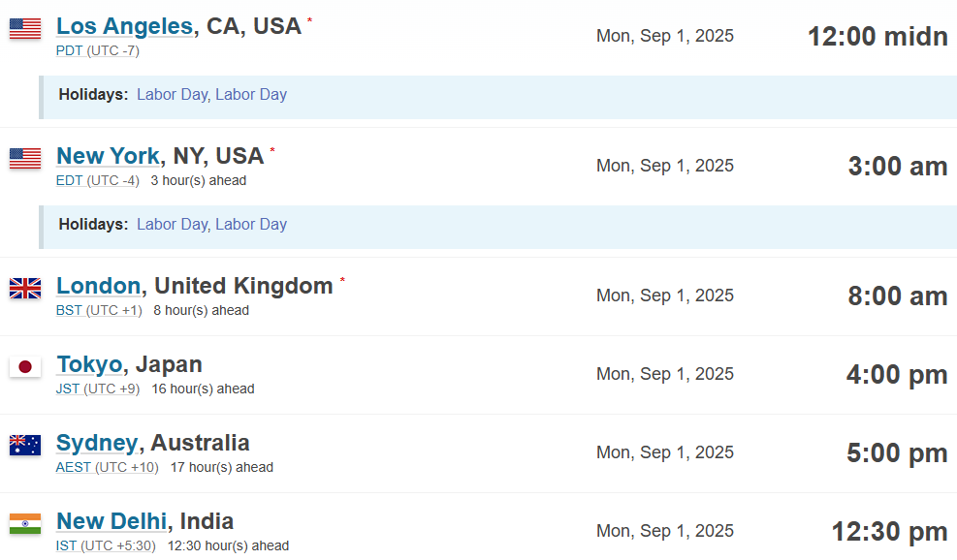Click the EDT (UTC -4) time zone link

click(98, 180)
